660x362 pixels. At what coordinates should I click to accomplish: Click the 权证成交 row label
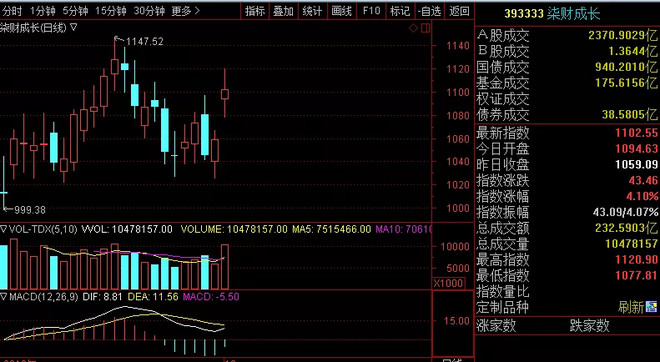pos(503,99)
